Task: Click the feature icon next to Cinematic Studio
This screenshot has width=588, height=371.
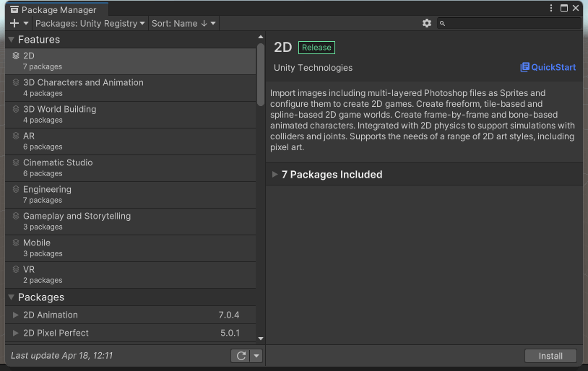Action: (x=16, y=162)
